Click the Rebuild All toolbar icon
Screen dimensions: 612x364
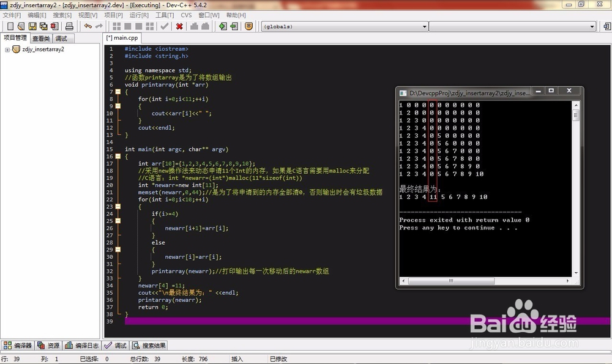tap(149, 26)
